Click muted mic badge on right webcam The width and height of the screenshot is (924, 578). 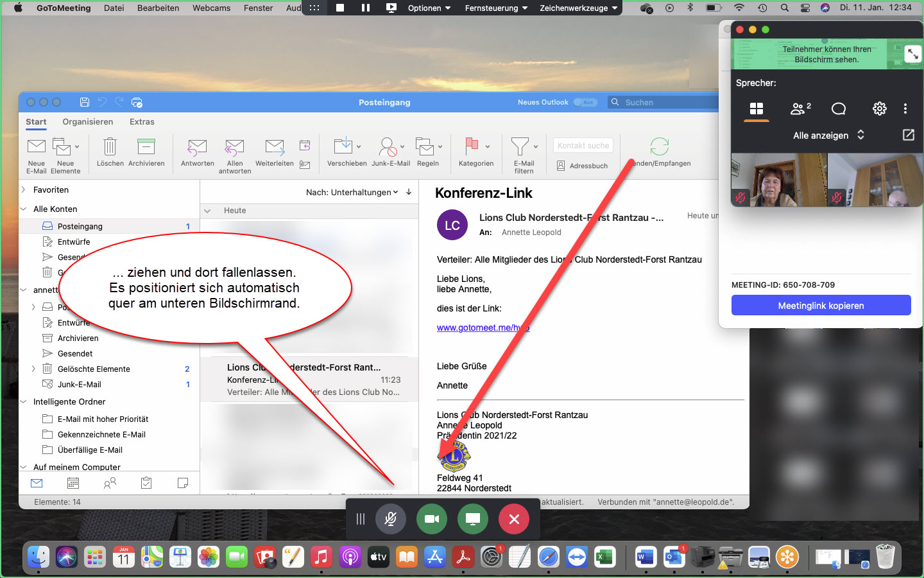pyautogui.click(x=837, y=198)
